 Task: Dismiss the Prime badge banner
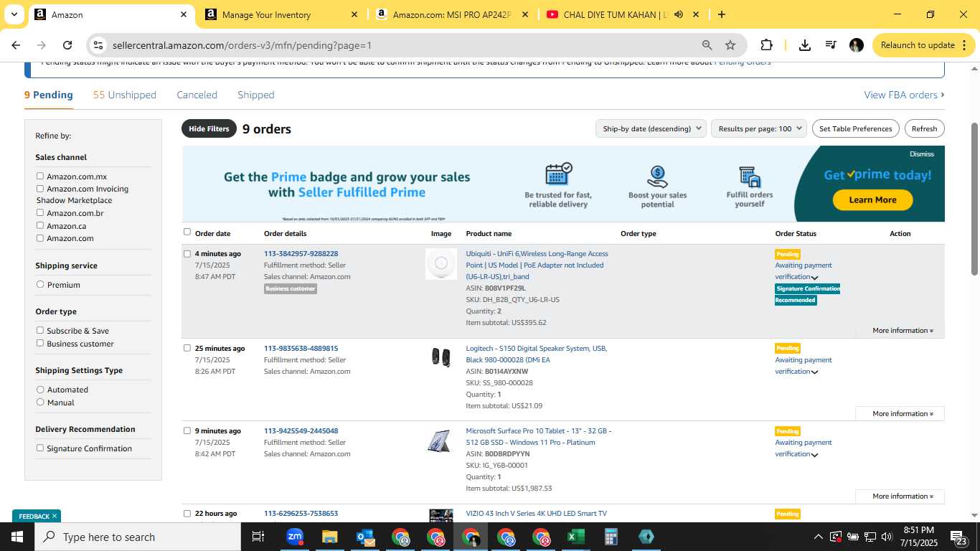922,154
